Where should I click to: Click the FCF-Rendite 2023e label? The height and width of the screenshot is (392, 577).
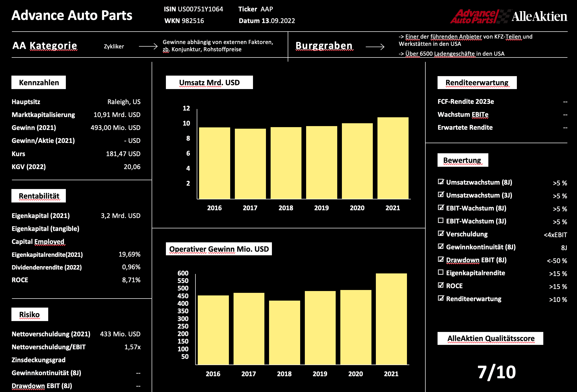(466, 101)
